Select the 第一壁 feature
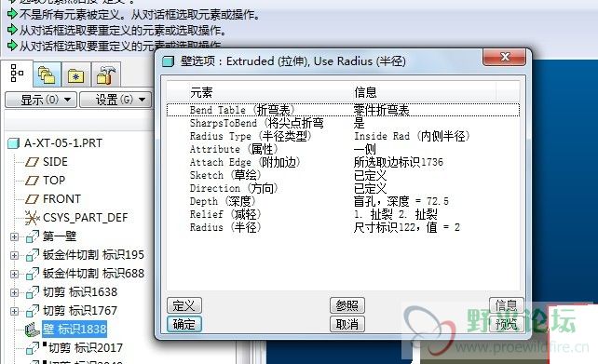This screenshot has width=598, height=364. (x=60, y=236)
